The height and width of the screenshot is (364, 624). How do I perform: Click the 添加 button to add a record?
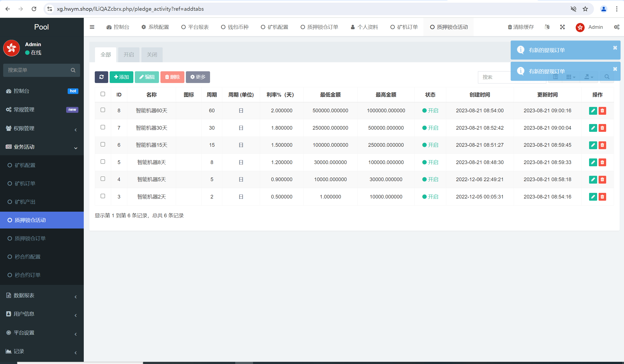tap(121, 77)
